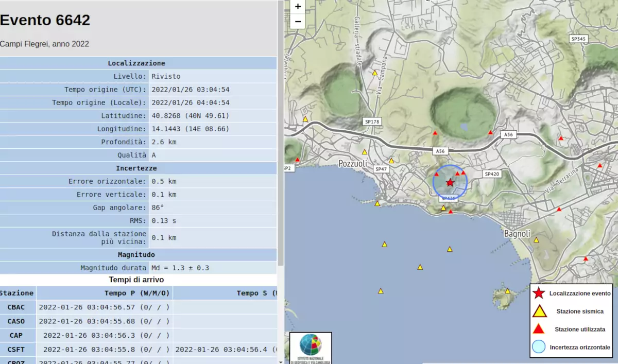Select the yellow station triangle near Via Campana
Image resolution: width=618 pixels, height=364 pixels.
pyautogui.click(x=375, y=73)
